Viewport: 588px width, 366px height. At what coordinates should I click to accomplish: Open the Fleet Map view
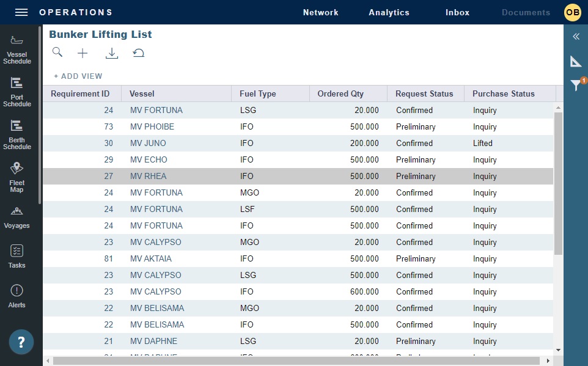(17, 177)
